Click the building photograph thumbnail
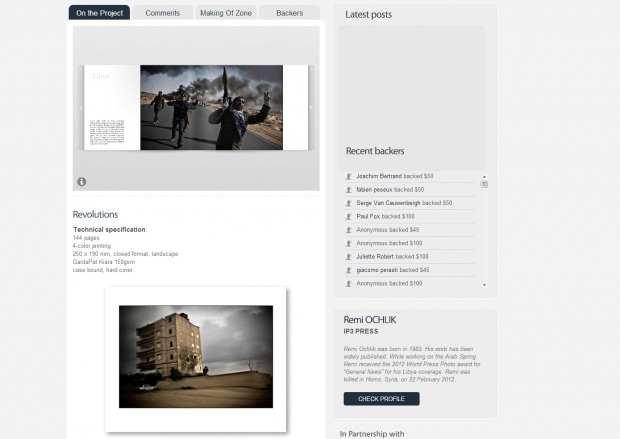This screenshot has width=620, height=439. pyautogui.click(x=195, y=357)
